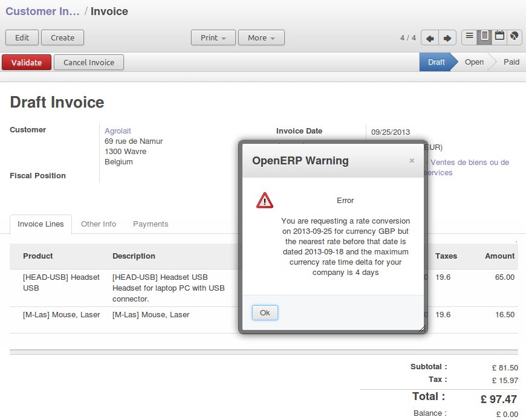Click the red warning triangle icon
The height and width of the screenshot is (420, 526).
[265, 201]
